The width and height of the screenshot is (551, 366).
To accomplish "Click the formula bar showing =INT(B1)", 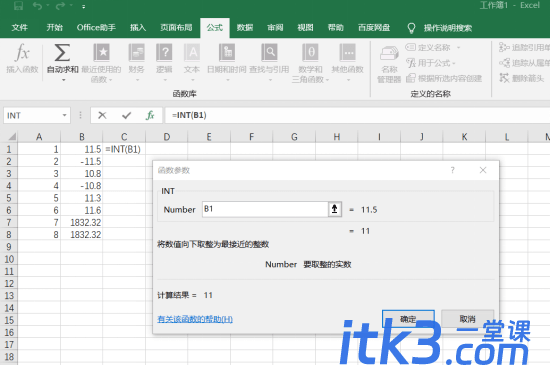I will (x=357, y=115).
